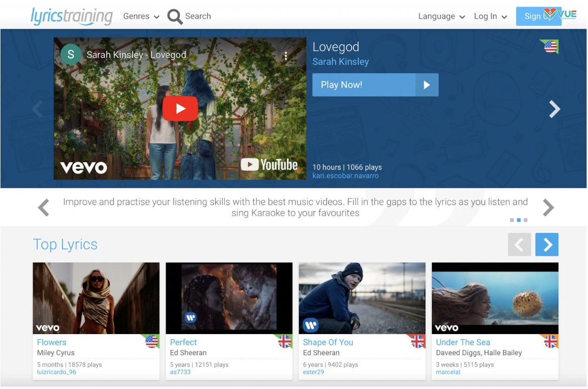Click the '6 years | 9402 plays' text

pyautogui.click(x=330, y=365)
